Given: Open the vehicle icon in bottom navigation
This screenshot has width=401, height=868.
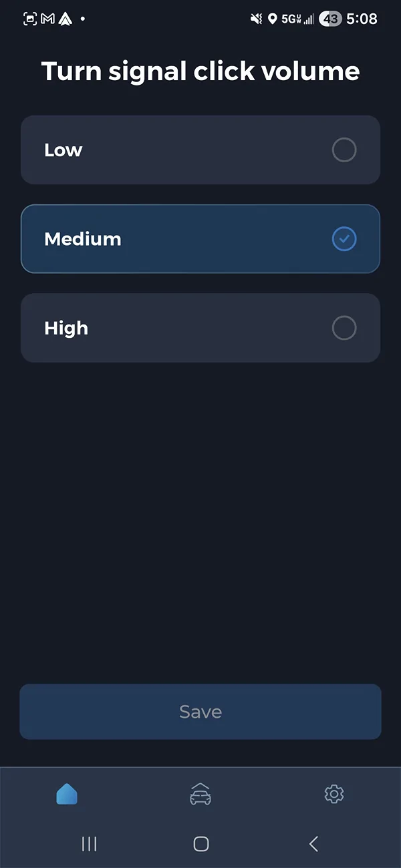Looking at the screenshot, I should pyautogui.click(x=200, y=795).
